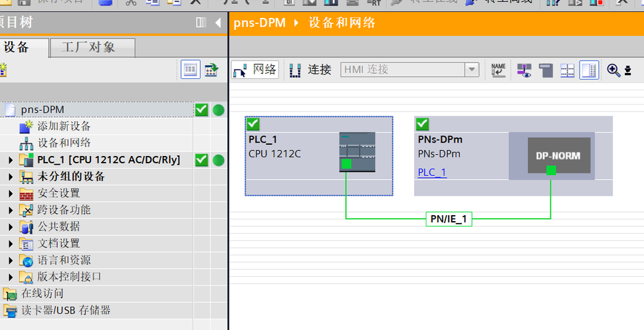This screenshot has height=330, width=644.
Task: Select the PLC_1 device name in network view
Action: [263, 139]
